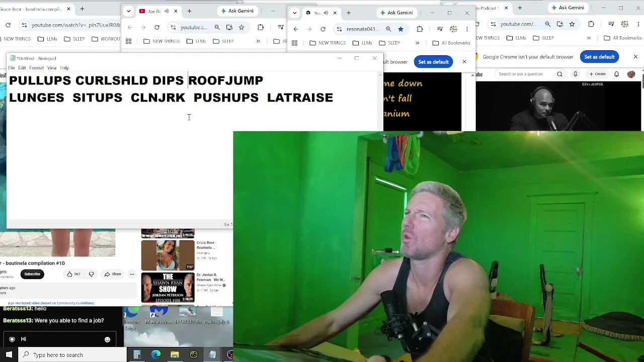The width and height of the screenshot is (644, 362).
Task: Open the Format menu in Notepad
Action: point(36,68)
